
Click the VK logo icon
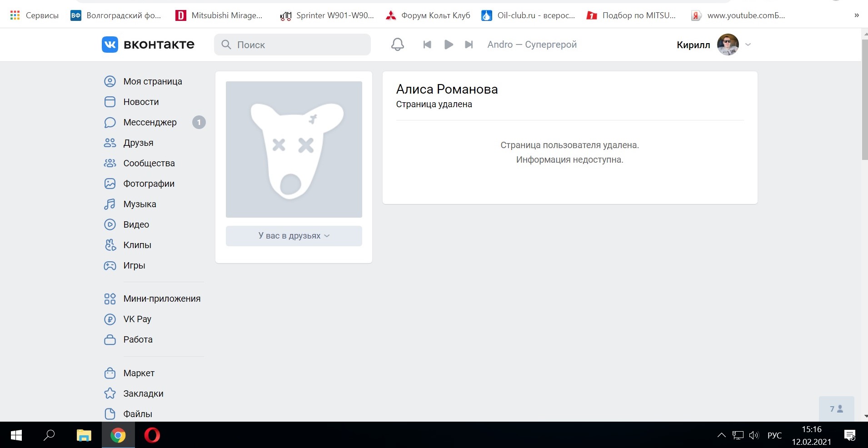click(110, 45)
